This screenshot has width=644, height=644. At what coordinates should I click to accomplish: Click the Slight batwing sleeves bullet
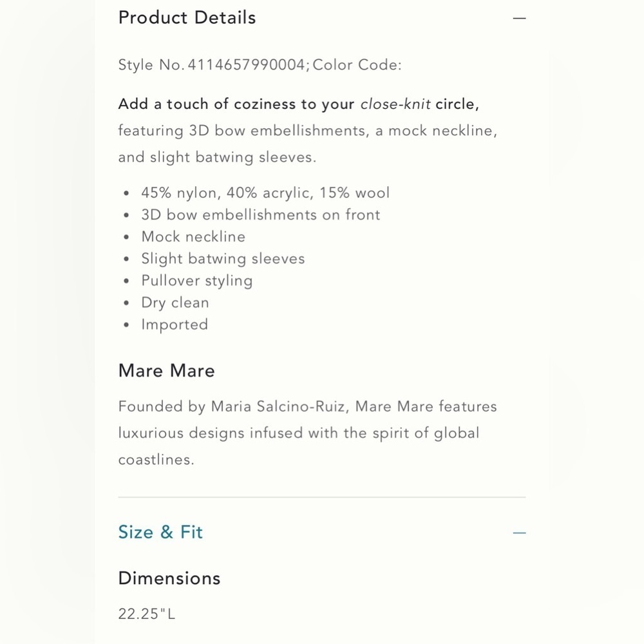223,259
